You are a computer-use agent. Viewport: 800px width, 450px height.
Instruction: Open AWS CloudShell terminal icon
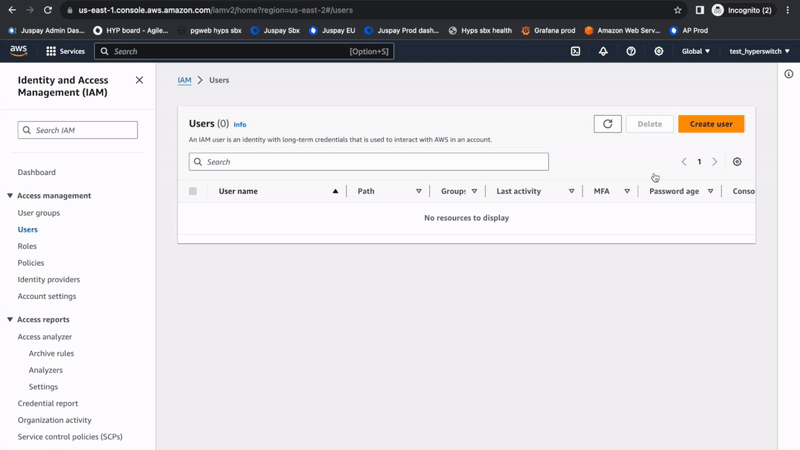(x=575, y=51)
